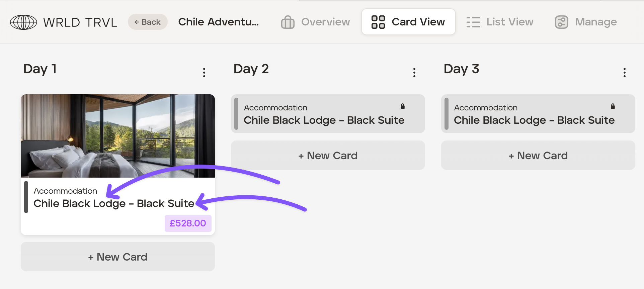Open the Day 1 three-dot options menu

pyautogui.click(x=204, y=73)
